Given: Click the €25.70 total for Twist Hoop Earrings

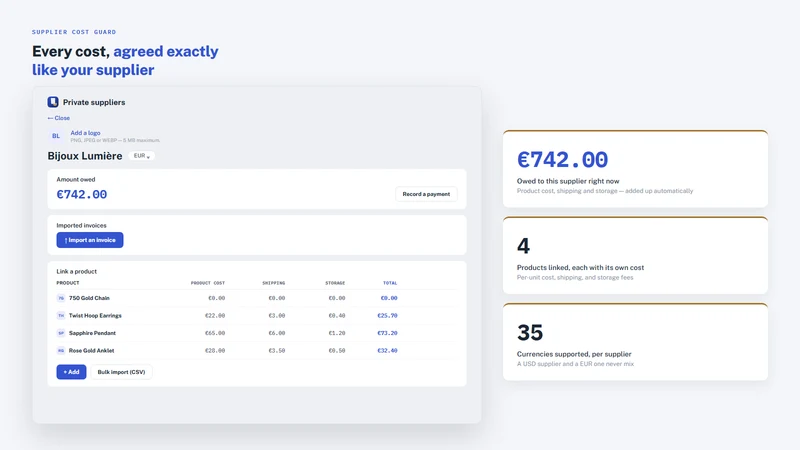Looking at the screenshot, I should click(387, 316).
